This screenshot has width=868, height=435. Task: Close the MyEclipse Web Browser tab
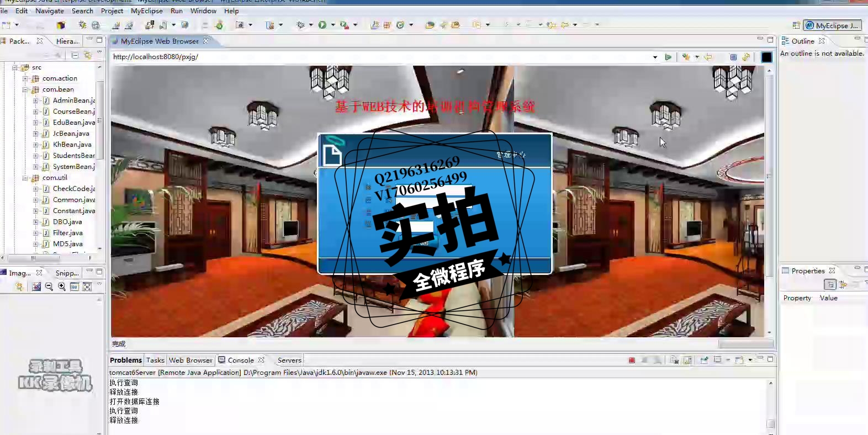205,41
